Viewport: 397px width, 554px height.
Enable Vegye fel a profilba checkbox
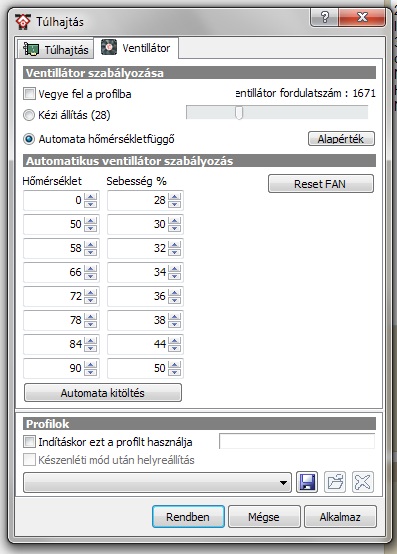click(x=29, y=94)
